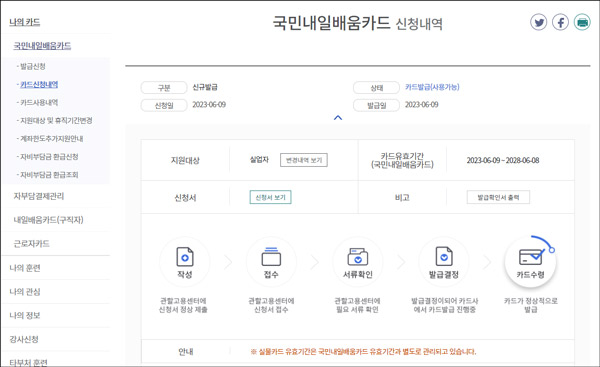Share page via Twitter icon
This screenshot has height=367, width=600.
point(538,23)
